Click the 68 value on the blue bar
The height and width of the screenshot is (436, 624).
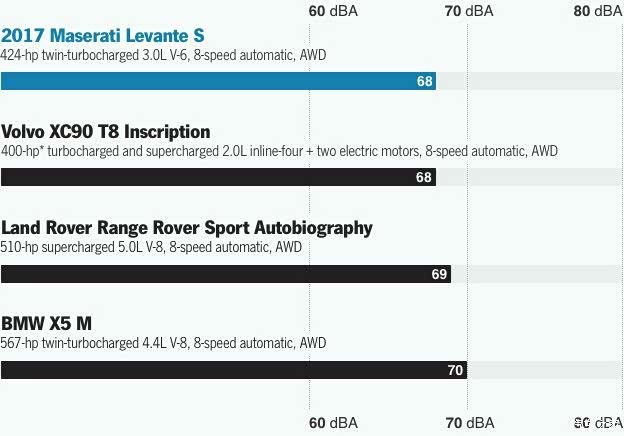click(x=425, y=81)
